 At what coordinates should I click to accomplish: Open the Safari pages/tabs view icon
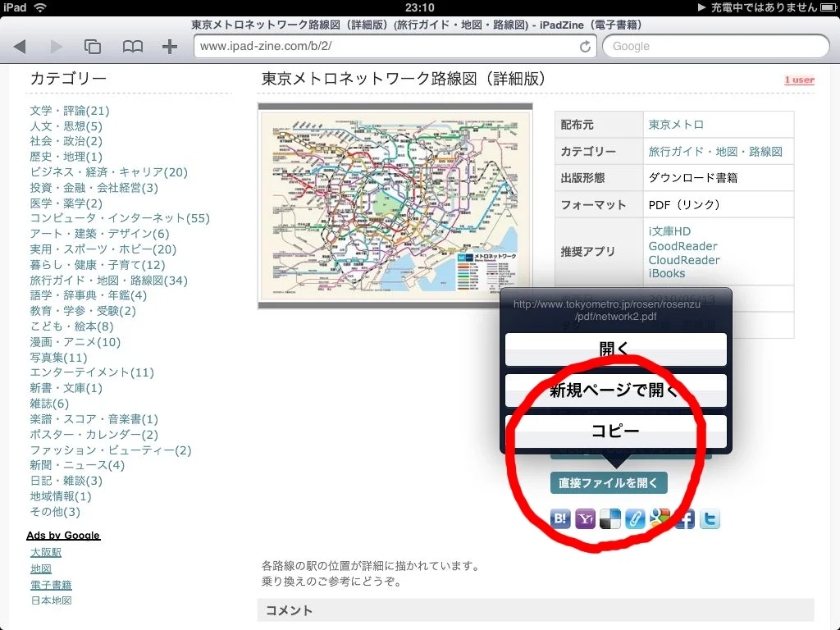[93, 47]
